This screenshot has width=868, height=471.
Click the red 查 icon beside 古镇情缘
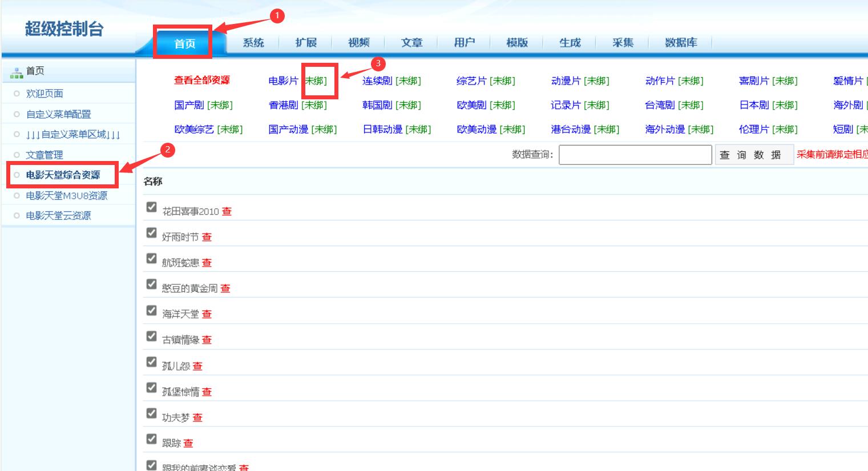(x=207, y=340)
